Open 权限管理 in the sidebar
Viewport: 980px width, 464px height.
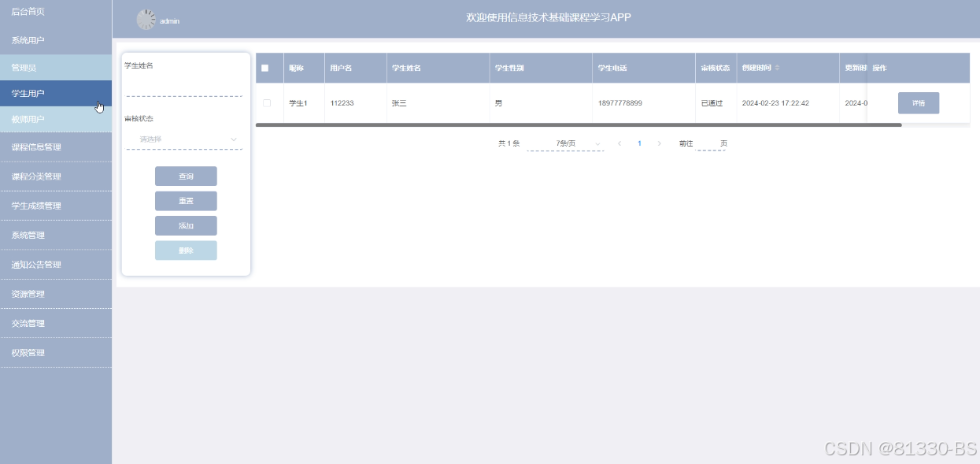tap(56, 353)
